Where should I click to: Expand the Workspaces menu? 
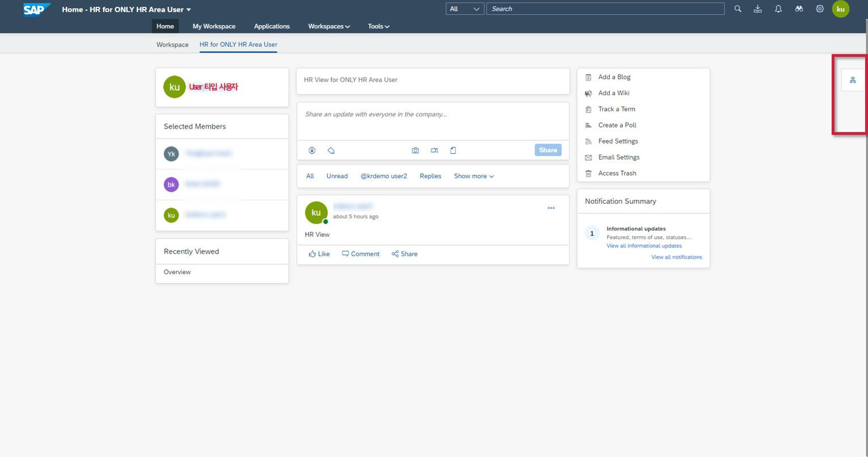[329, 26]
